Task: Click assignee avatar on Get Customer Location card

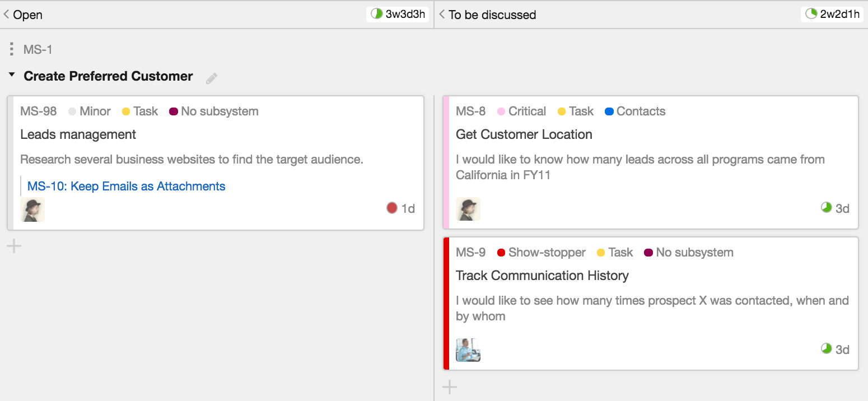Action: [468, 209]
